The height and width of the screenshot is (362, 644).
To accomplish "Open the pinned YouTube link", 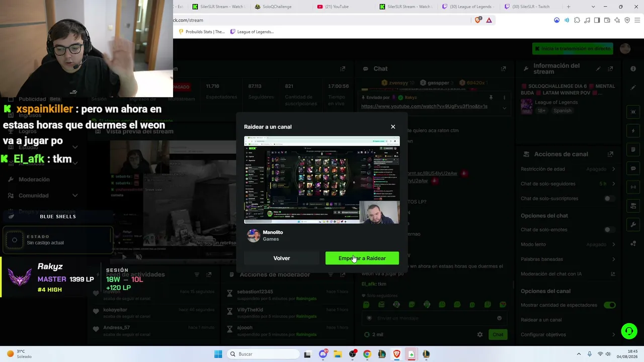I will pos(424,107).
